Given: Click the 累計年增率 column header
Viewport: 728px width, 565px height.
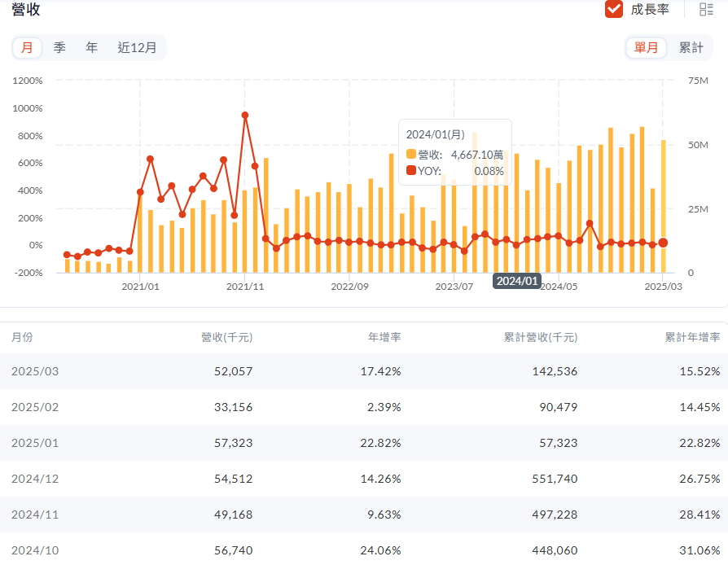Looking at the screenshot, I should [x=692, y=337].
